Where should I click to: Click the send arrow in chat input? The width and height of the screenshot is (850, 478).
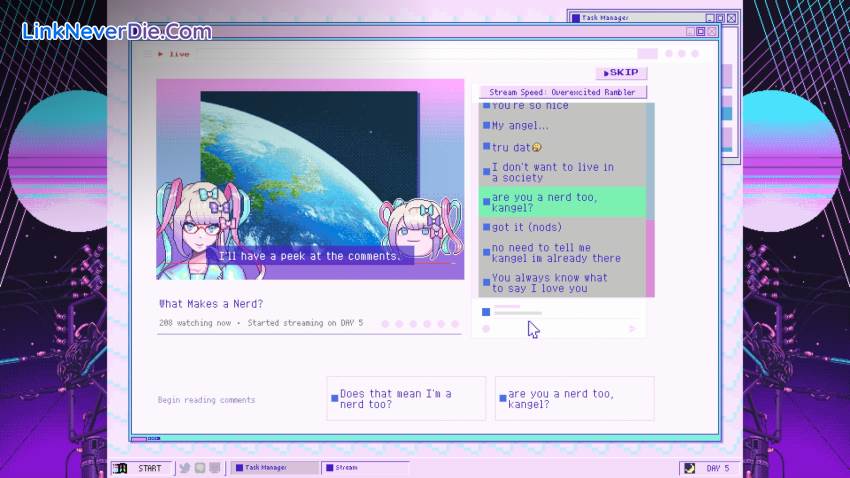click(632, 329)
